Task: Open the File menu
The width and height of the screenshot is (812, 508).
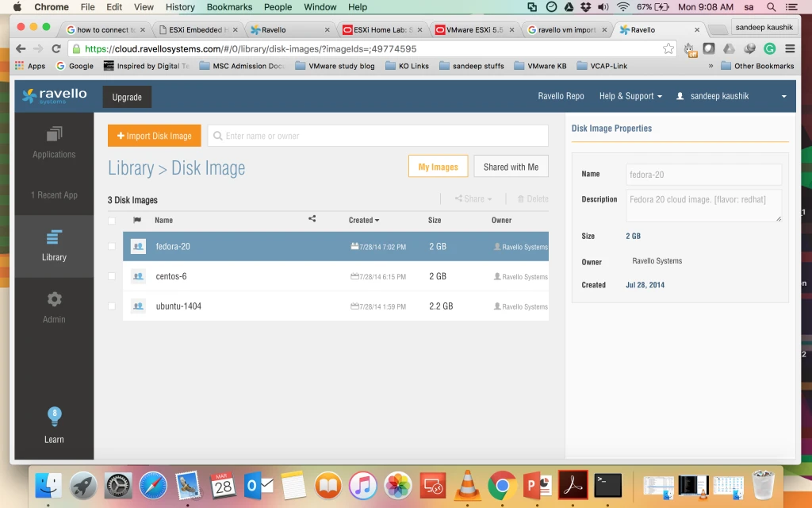Action: (87, 6)
